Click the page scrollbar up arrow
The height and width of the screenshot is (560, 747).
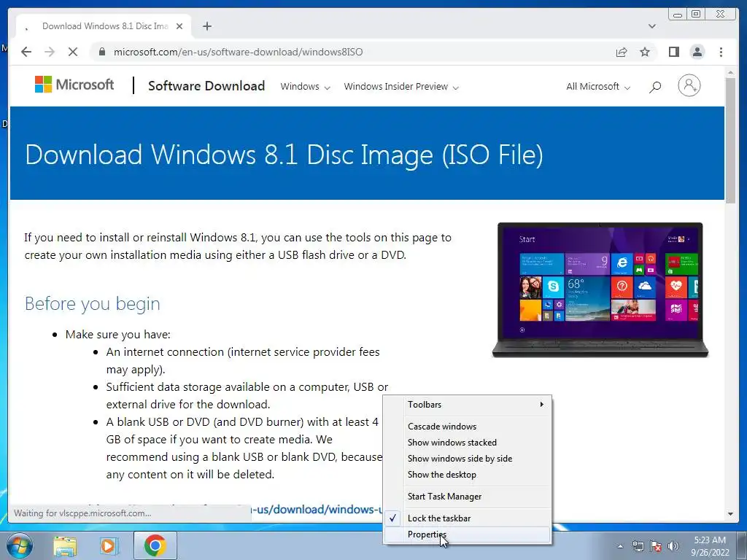click(x=730, y=72)
